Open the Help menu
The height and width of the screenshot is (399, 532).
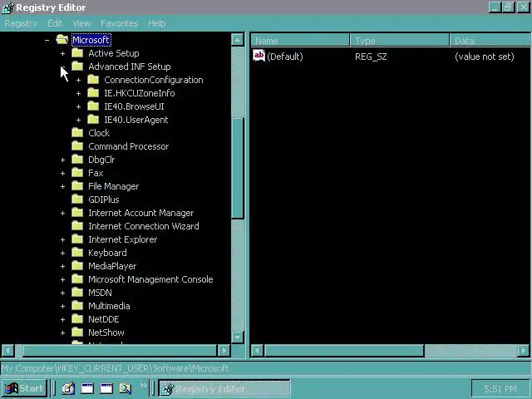[x=157, y=23]
